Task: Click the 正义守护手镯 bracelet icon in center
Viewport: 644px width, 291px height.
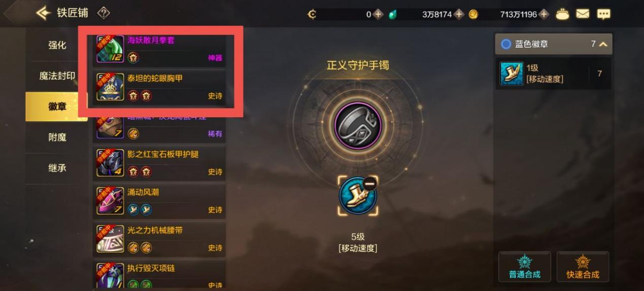Action: click(358, 125)
